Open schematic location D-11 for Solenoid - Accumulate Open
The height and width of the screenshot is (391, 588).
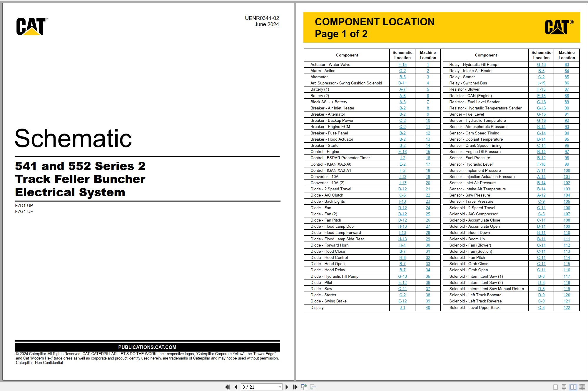click(x=541, y=227)
